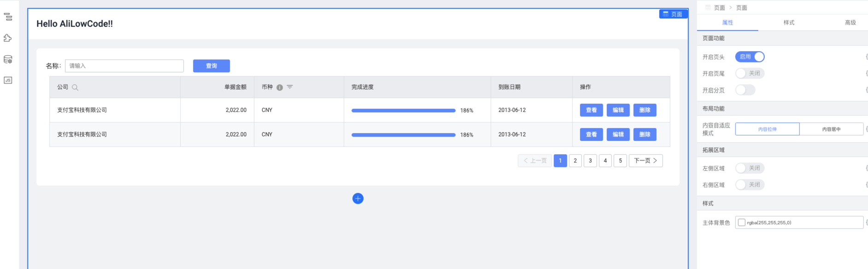
Task: Switch to the 属性 tab
Action: 728,23
